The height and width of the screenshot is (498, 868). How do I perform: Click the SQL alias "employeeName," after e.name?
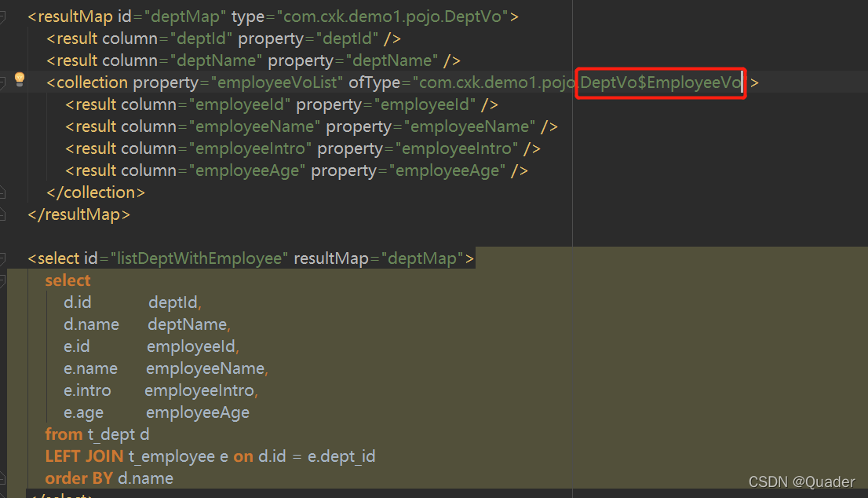207,368
